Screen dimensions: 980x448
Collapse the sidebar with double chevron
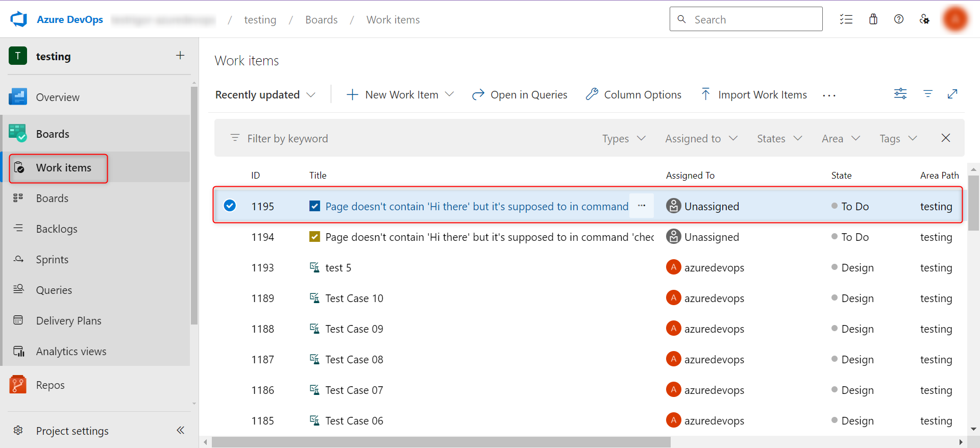coord(180,430)
